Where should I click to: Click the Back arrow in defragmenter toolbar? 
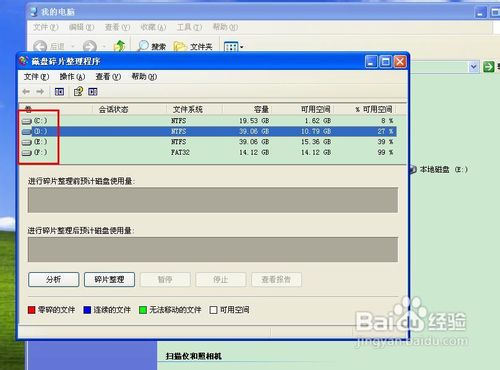(26, 92)
